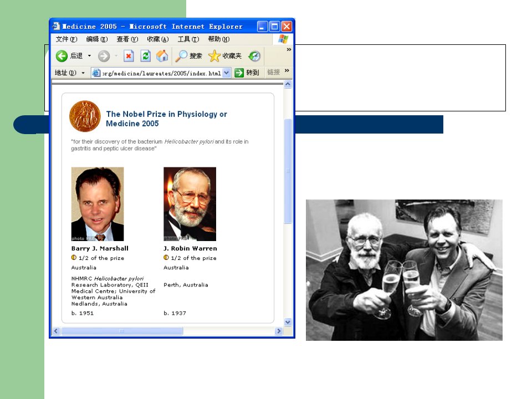This screenshot has width=532, height=399.
Task: Click Barry J. Marshall's portrait photo
Action: (x=98, y=204)
